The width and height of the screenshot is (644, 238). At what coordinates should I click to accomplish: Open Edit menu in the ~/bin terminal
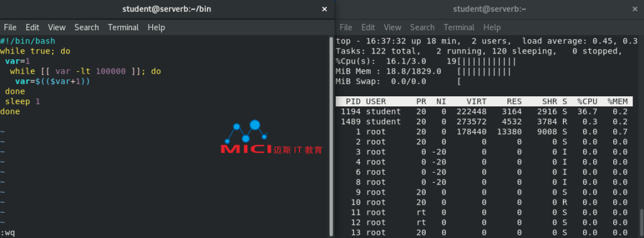33,28
